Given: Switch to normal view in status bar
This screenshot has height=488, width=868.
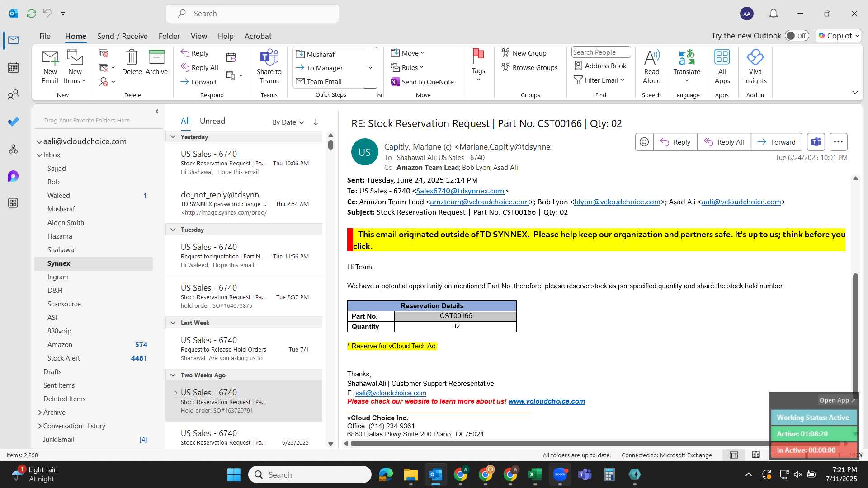Looking at the screenshot, I should [x=734, y=455].
